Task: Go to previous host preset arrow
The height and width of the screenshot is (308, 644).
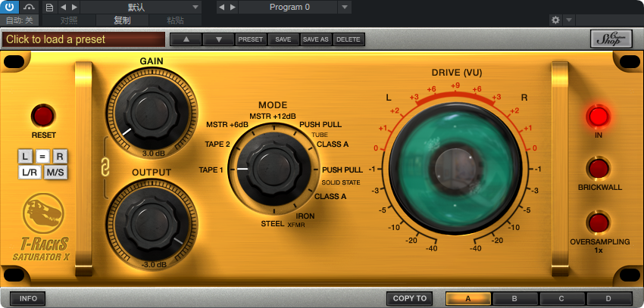Action: [x=63, y=7]
